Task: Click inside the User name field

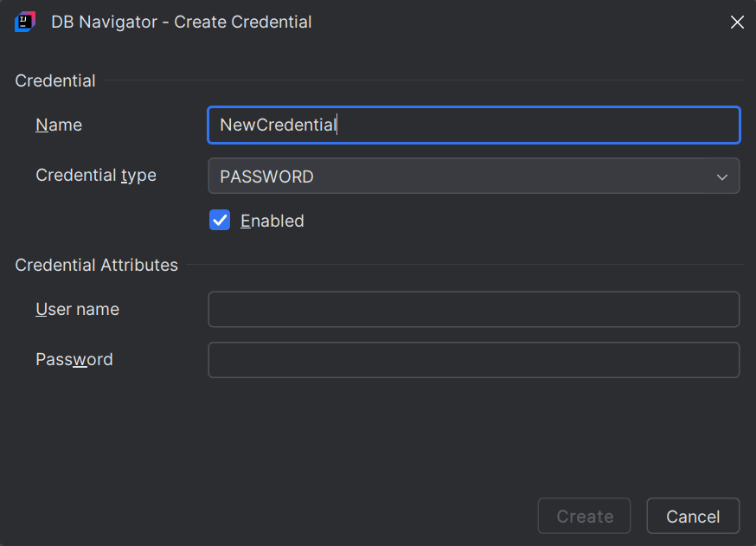Action: click(473, 309)
